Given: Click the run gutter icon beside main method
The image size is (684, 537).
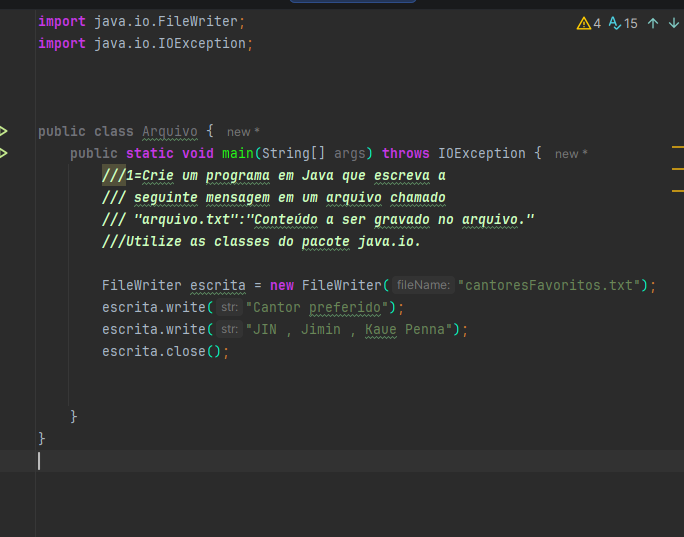Looking at the screenshot, I should [3, 153].
